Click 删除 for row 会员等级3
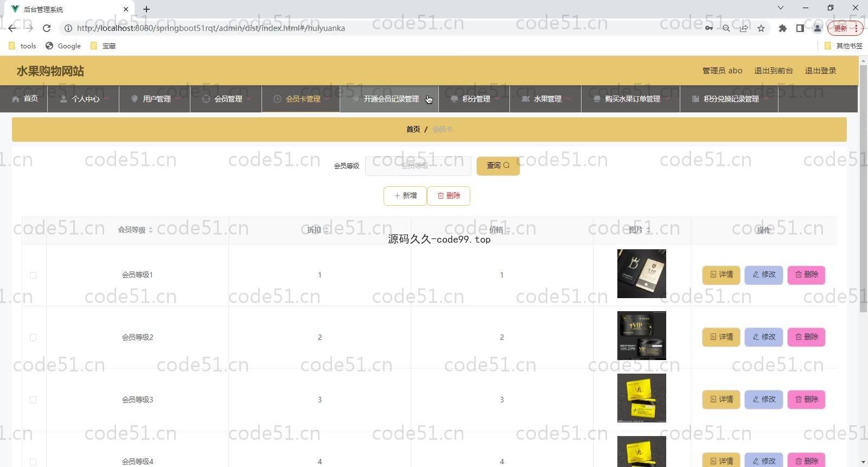 tap(806, 400)
